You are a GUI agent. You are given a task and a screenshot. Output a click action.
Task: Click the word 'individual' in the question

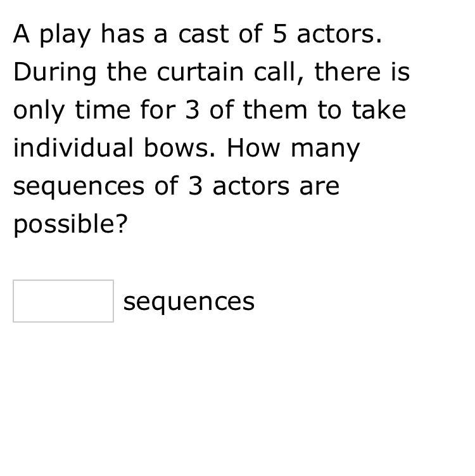[73, 148]
